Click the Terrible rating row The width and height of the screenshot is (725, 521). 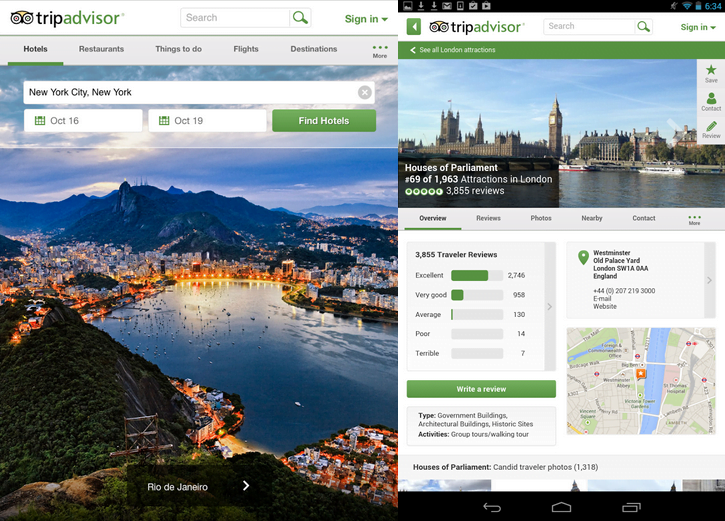tap(470, 353)
